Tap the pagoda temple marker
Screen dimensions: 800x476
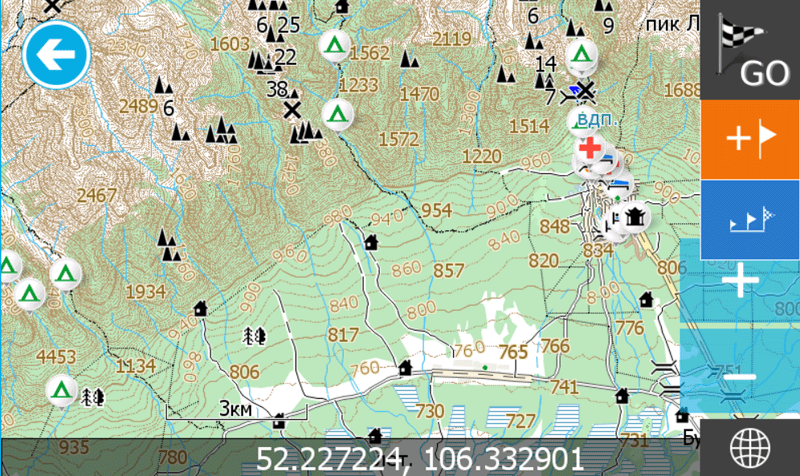click(x=634, y=217)
